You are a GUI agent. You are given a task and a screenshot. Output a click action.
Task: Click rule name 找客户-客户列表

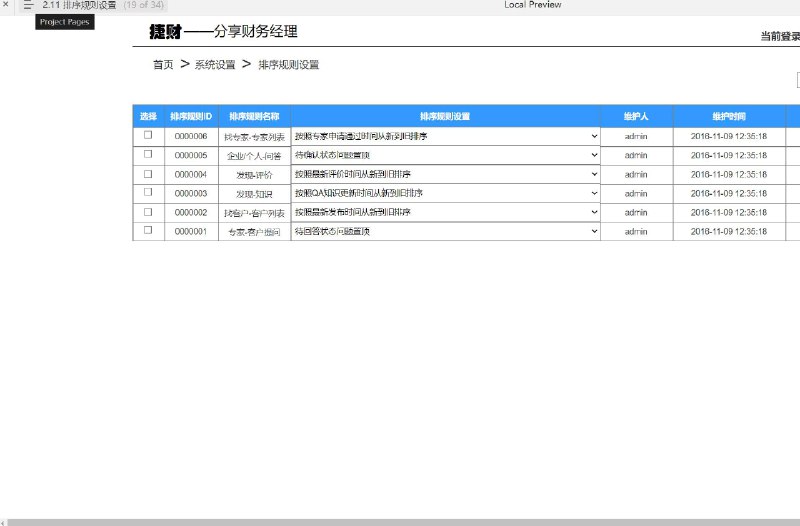pos(254,213)
